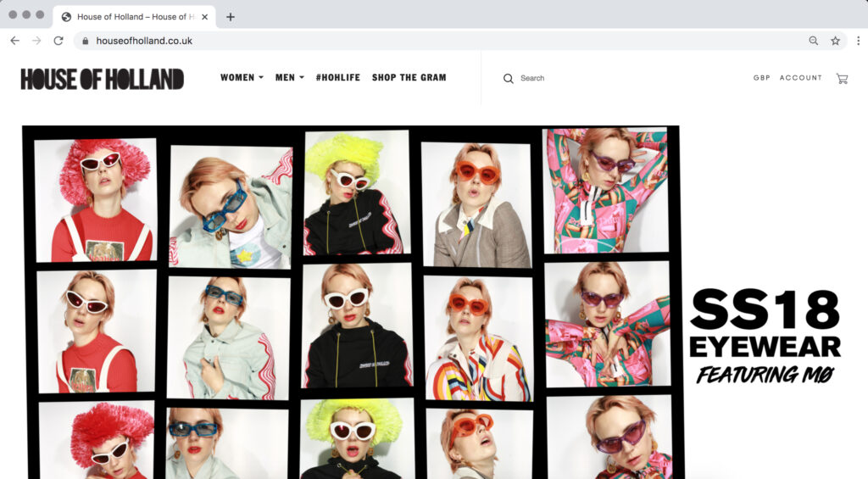View site info via padlock icon
The width and height of the screenshot is (868, 479).
click(85, 41)
